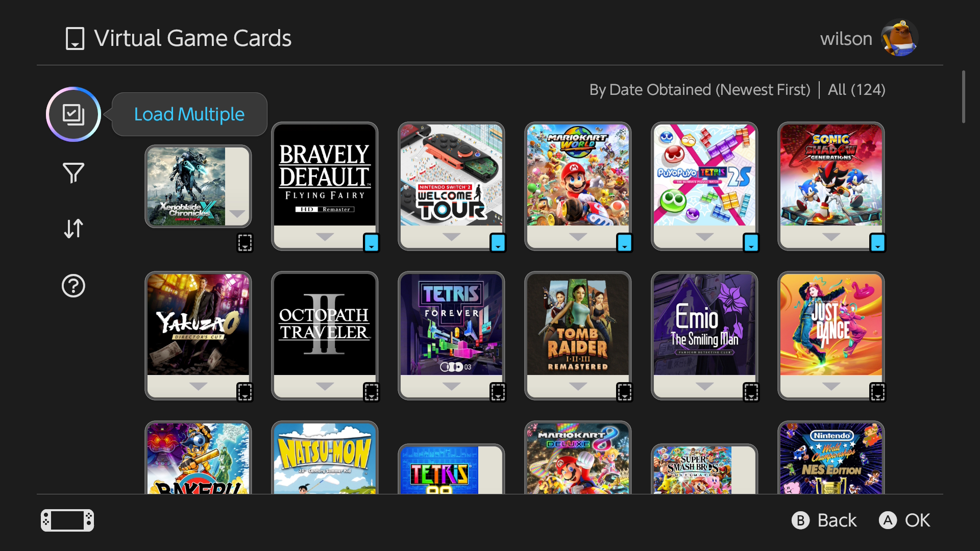Click the vertical scrollbar on the right

point(964,97)
